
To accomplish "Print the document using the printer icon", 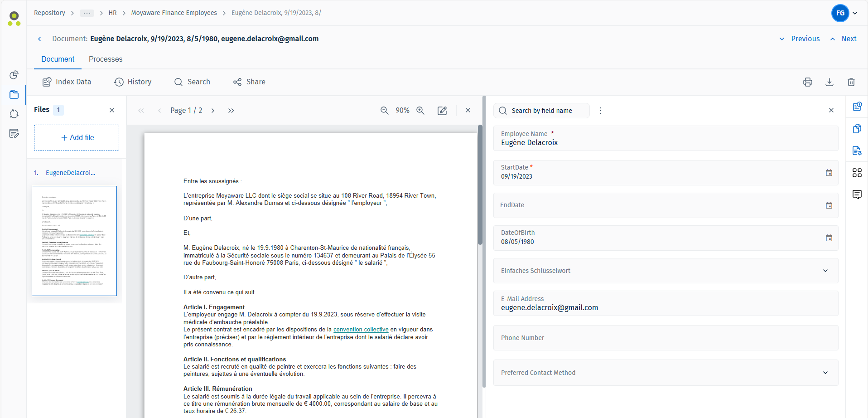I will [x=808, y=82].
